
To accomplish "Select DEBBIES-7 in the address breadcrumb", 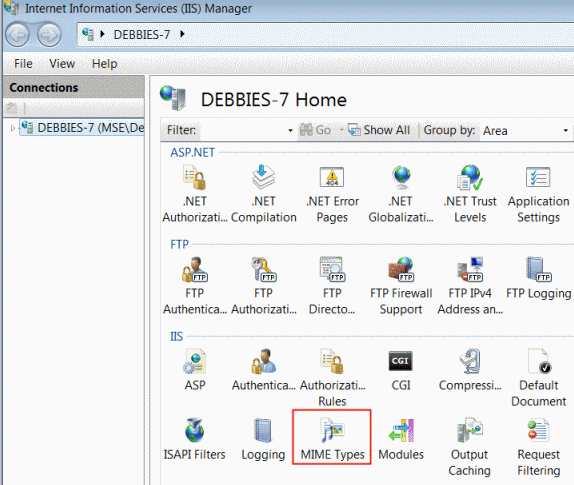I will tap(142, 34).
